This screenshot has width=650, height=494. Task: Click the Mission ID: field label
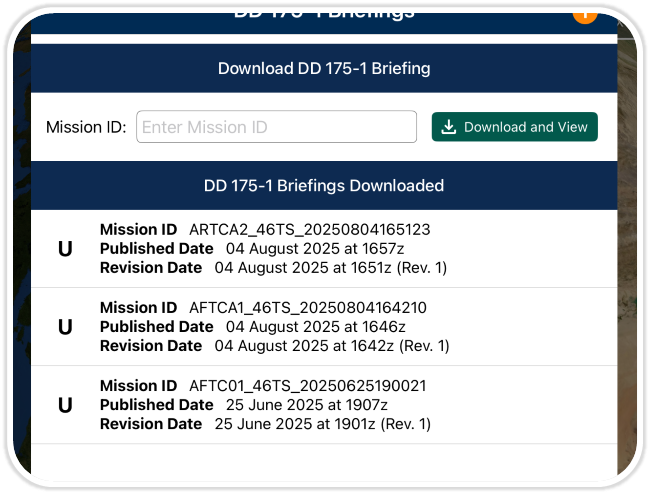coord(86,127)
